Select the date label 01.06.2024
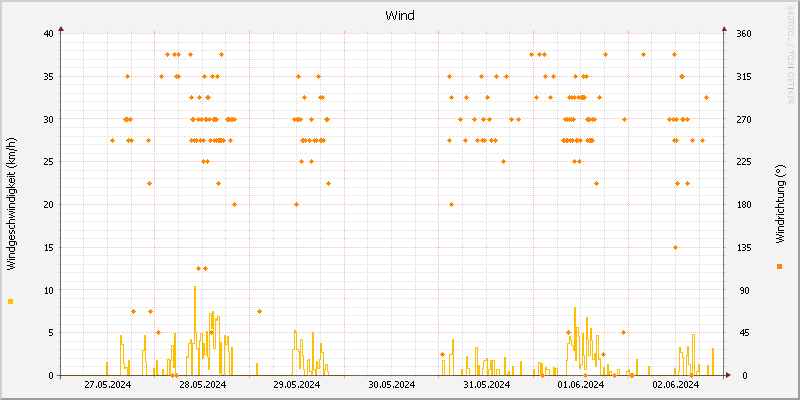 click(581, 385)
